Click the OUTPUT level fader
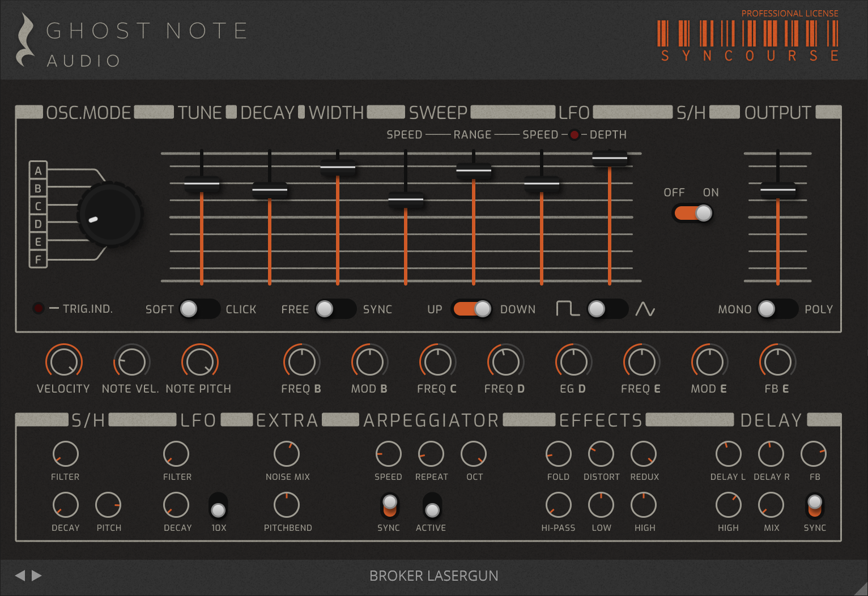The width and height of the screenshot is (868, 596). [x=778, y=191]
